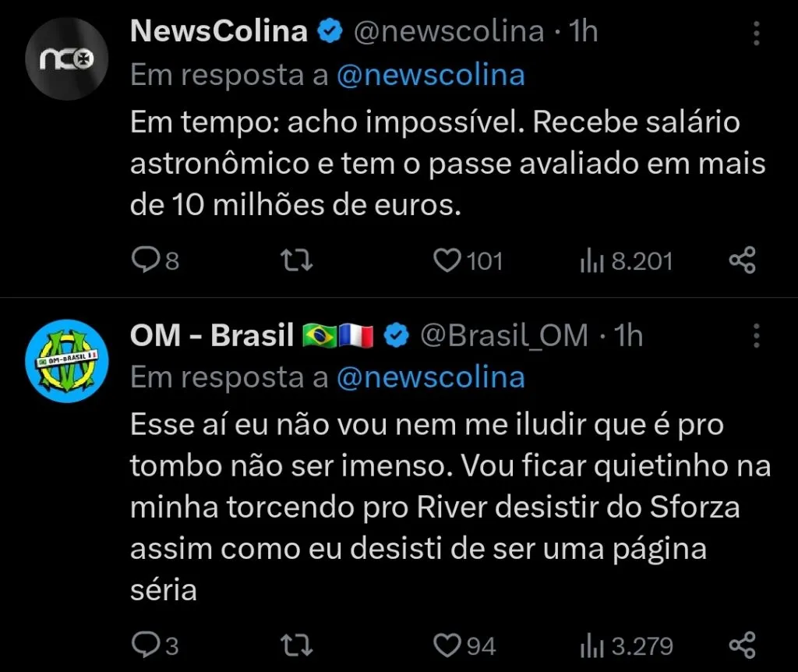Click NewsColina's verified badge
Screen dimensions: 798x672
pyautogui.click(x=331, y=31)
